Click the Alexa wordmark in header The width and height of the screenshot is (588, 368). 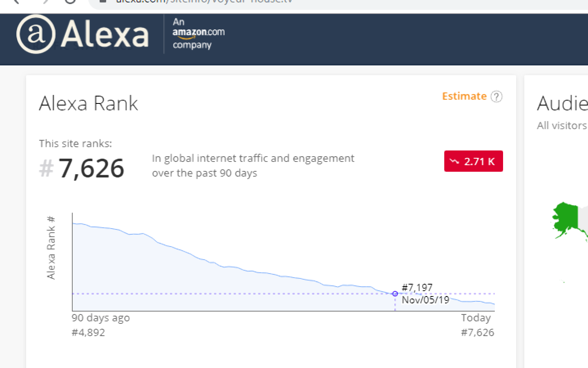(x=105, y=34)
